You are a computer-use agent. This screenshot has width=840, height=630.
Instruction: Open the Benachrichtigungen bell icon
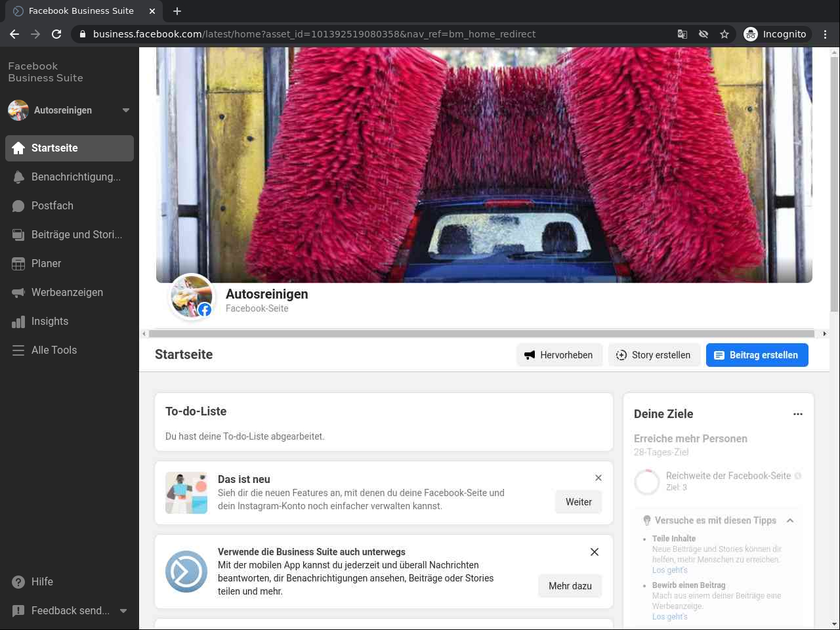coord(18,177)
